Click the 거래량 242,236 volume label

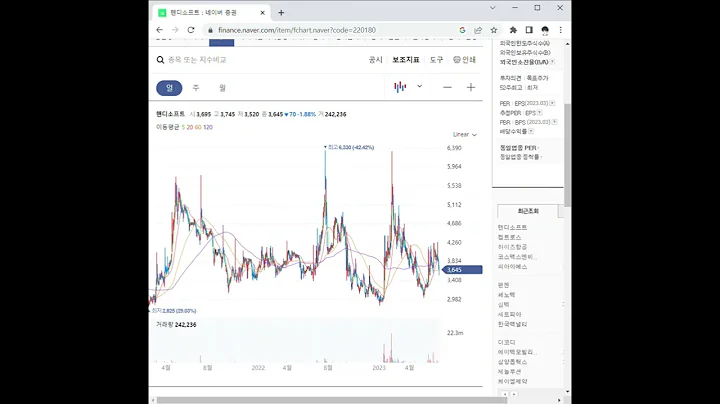176,325
